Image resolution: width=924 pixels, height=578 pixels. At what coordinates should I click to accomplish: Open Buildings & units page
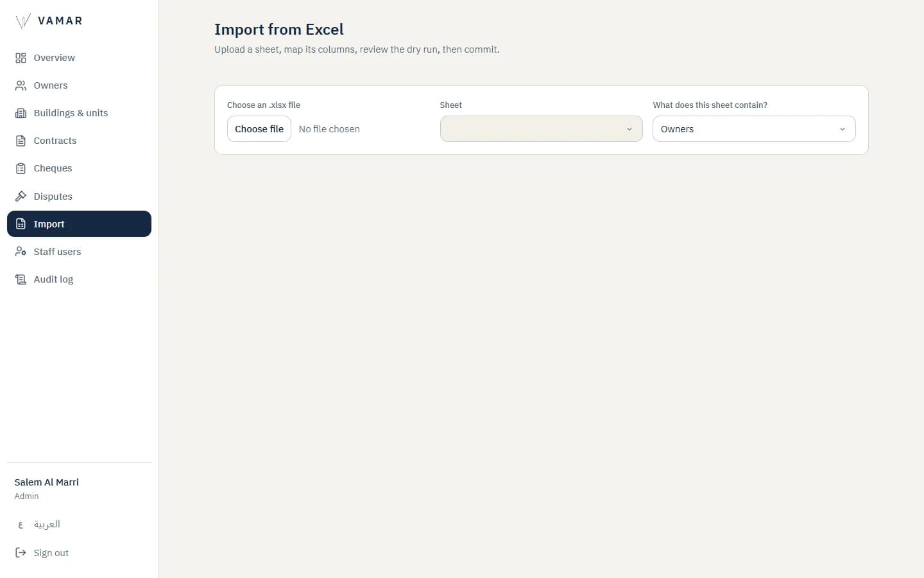tap(79, 113)
